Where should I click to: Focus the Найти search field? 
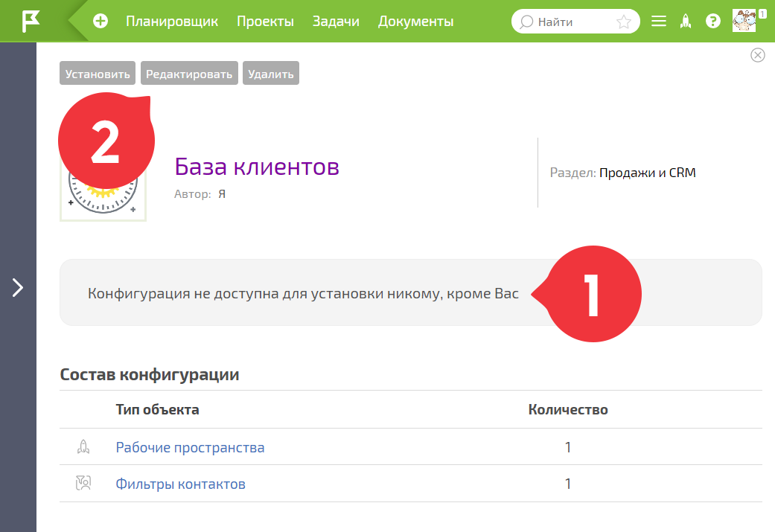pos(575,22)
